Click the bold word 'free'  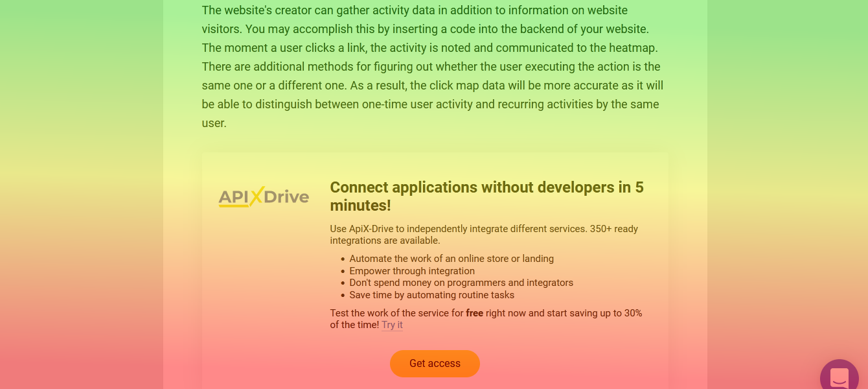click(x=474, y=312)
